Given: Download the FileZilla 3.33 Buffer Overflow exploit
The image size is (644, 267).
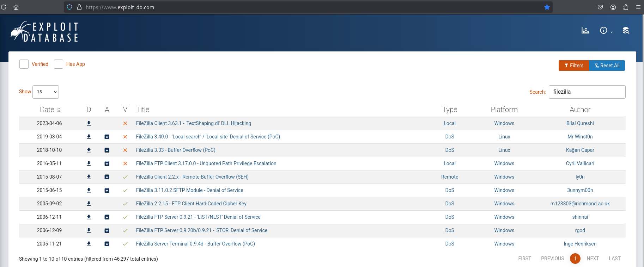Looking at the screenshot, I should point(89,150).
